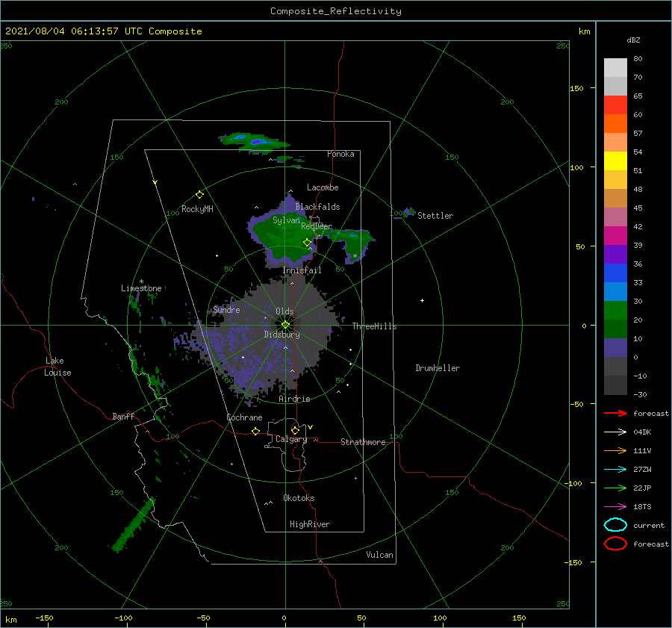
Task: Click the Lacombe city label
Action: 323,187
